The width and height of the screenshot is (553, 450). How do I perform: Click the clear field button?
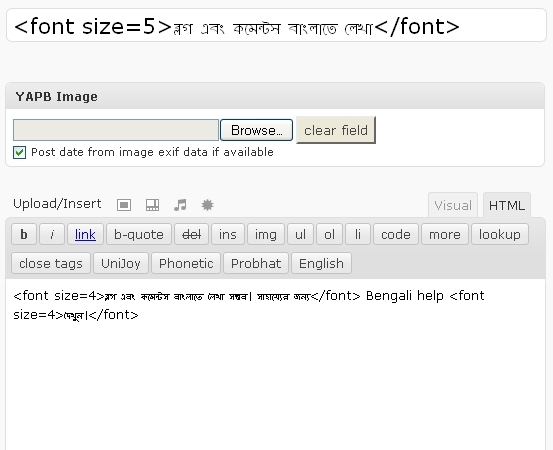336,130
